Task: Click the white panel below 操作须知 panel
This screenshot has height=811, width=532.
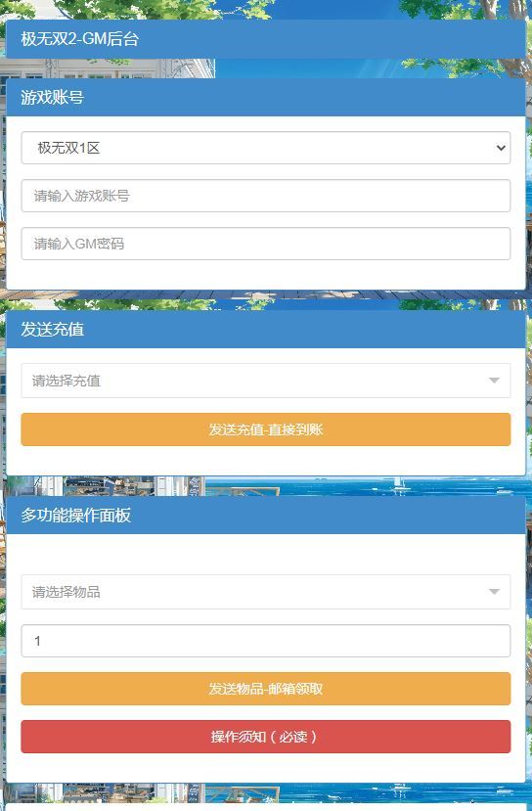Action: [266, 807]
